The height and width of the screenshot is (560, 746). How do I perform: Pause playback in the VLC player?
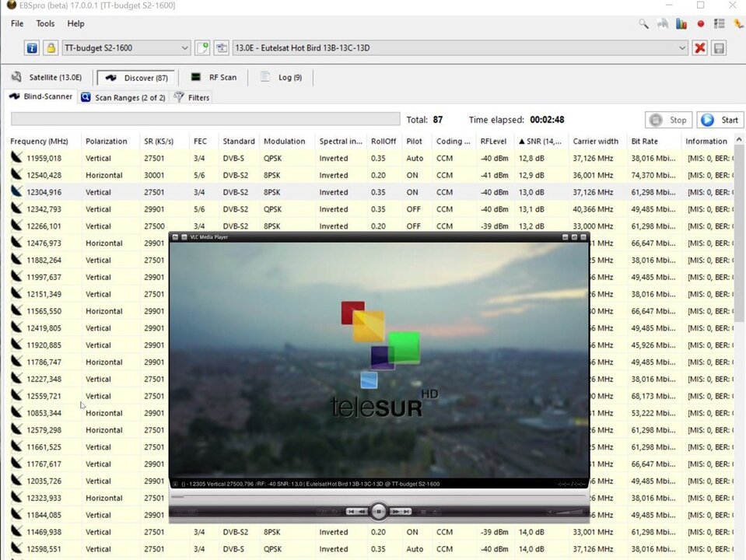tap(379, 511)
